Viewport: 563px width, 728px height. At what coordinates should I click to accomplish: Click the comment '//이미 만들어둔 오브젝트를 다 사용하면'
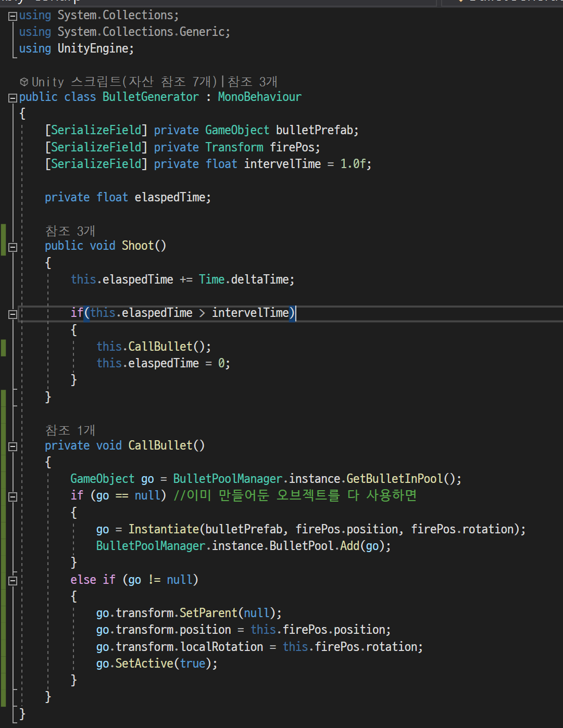point(295,495)
